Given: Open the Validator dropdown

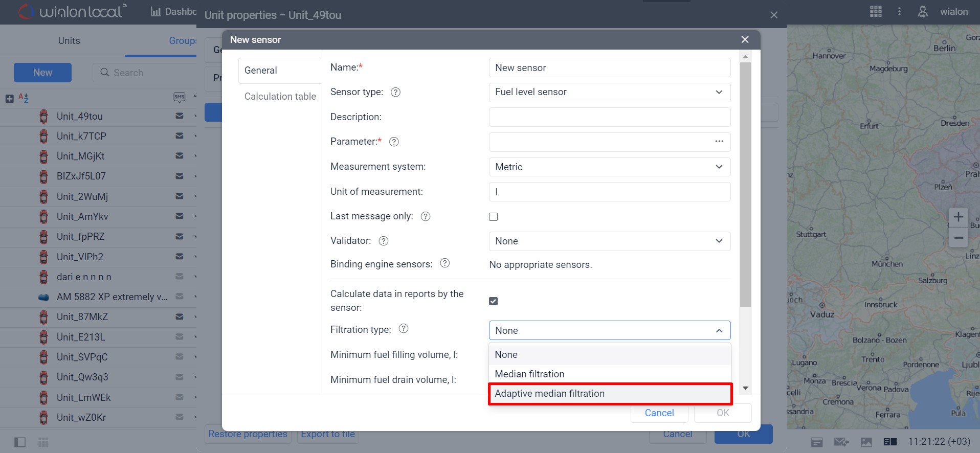Looking at the screenshot, I should coord(609,241).
